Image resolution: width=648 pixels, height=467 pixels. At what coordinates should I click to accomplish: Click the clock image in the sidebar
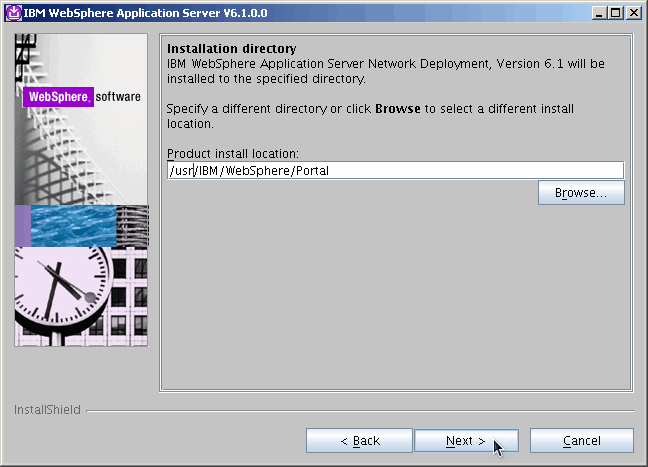(x=60, y=295)
